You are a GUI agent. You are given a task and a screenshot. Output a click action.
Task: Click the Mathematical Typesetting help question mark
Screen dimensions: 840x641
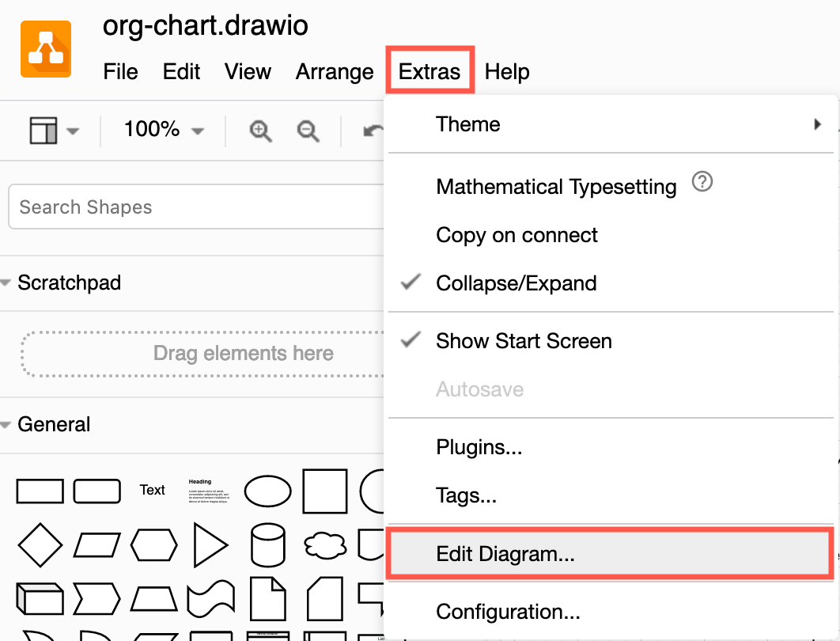click(702, 182)
